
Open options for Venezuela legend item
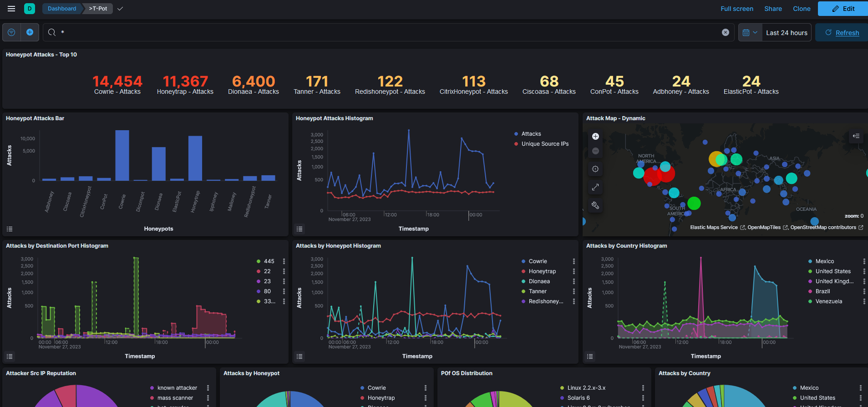(x=864, y=301)
